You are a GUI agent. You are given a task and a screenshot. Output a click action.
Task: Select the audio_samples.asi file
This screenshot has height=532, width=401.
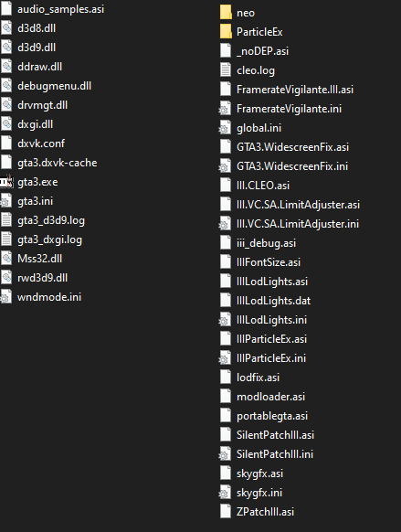(53, 9)
